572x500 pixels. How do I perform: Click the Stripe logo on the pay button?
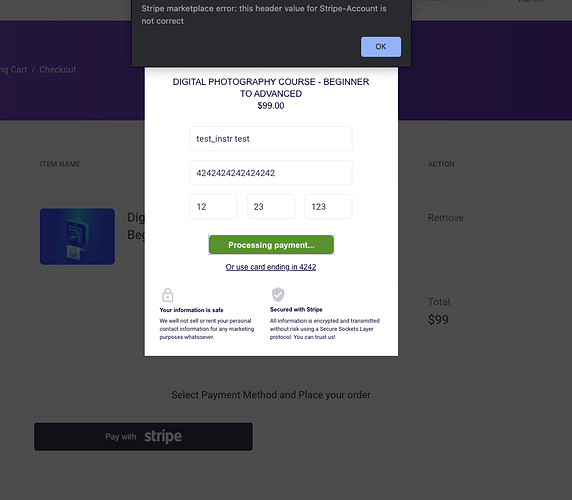(x=163, y=436)
